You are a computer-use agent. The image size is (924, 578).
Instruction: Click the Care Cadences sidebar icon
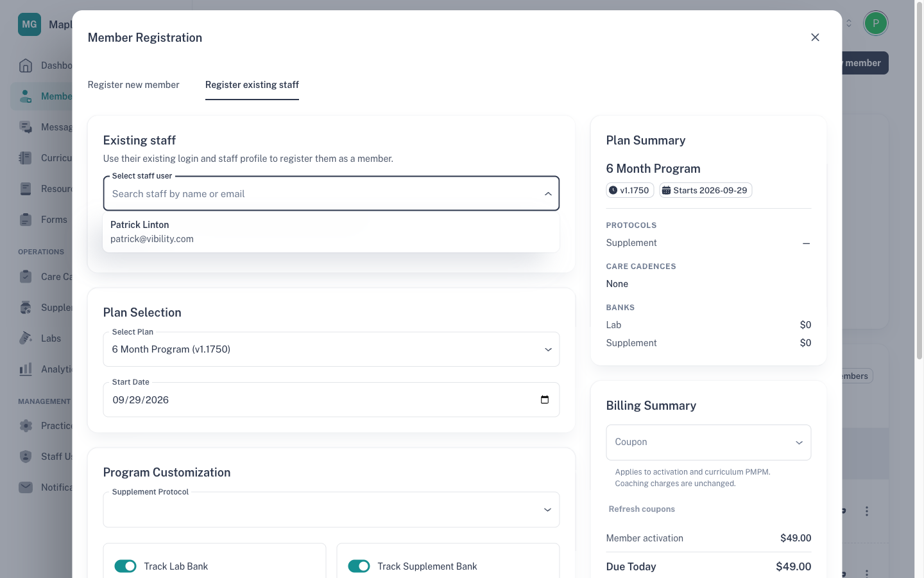coord(26,277)
